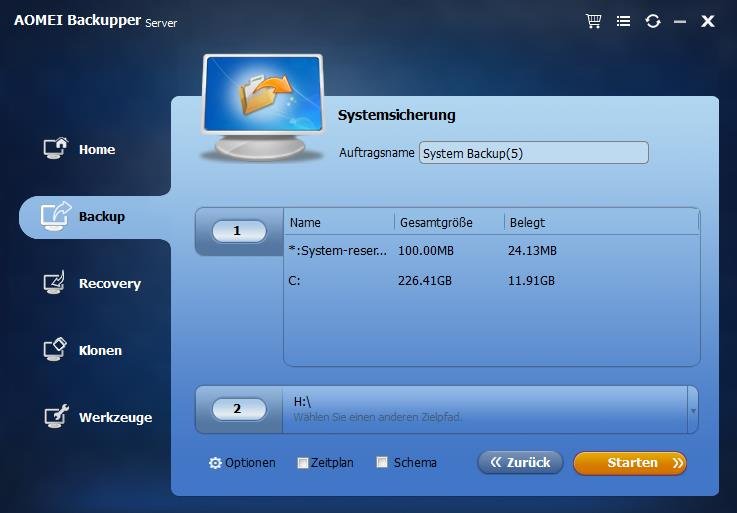Viewport: 737px width, 513px height.
Task: Click the Klonen monitor icon
Action: [55, 349]
